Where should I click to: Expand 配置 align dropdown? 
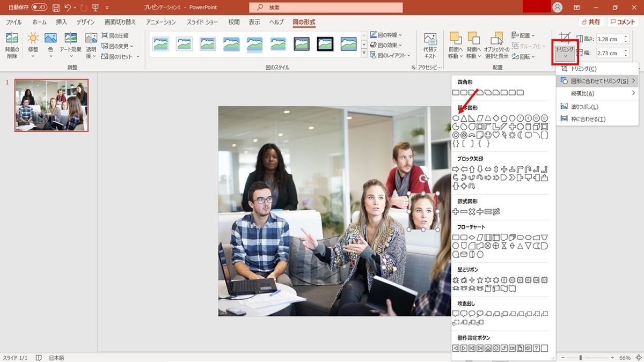pos(524,35)
